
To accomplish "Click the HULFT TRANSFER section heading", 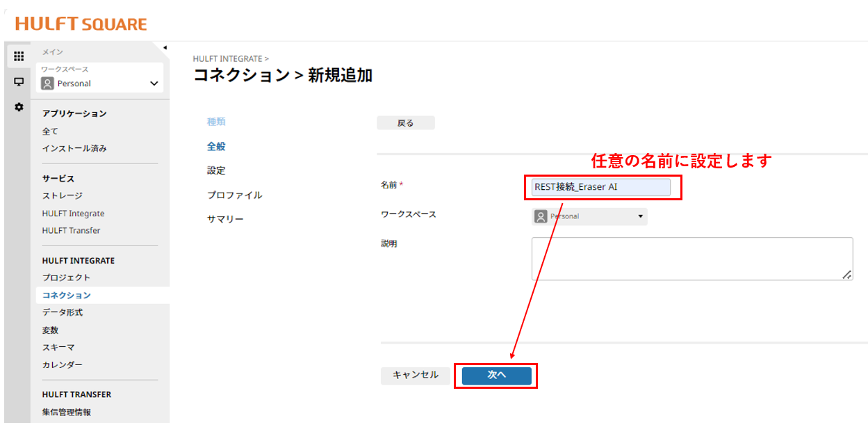I will (76, 394).
